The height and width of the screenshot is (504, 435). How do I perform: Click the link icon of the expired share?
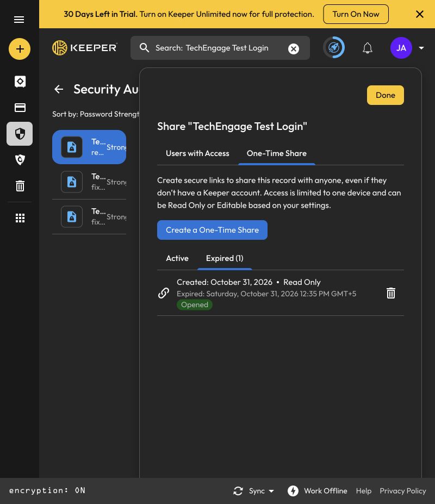pos(164,293)
